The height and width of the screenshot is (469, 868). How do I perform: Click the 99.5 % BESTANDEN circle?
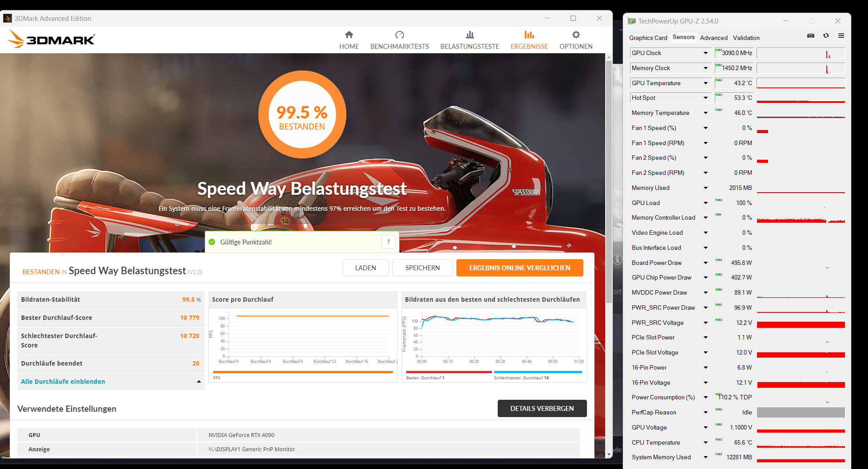[302, 114]
